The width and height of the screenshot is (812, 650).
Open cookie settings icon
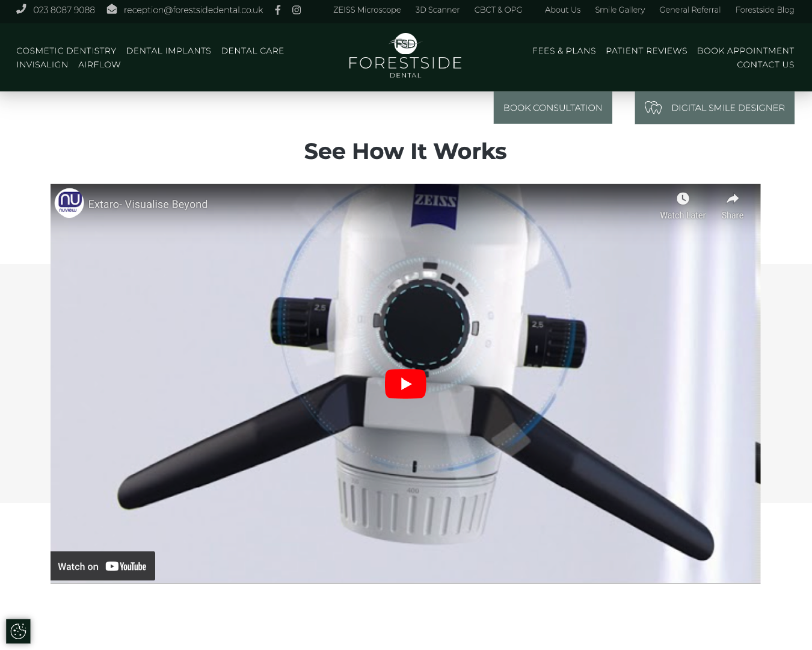18,631
